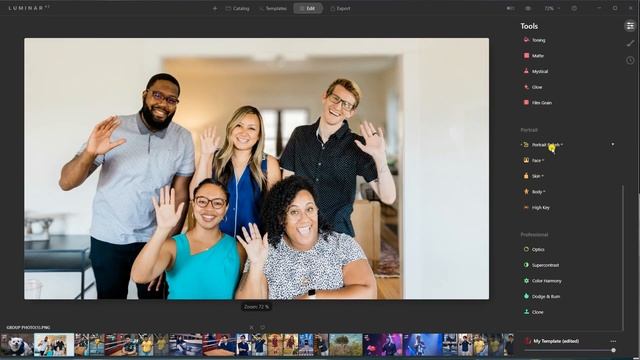Expand the Face tool
Viewport: 640px width, 360px height.
(533, 160)
